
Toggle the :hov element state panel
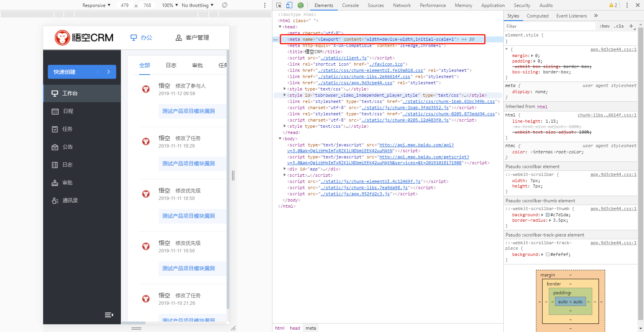coord(604,26)
